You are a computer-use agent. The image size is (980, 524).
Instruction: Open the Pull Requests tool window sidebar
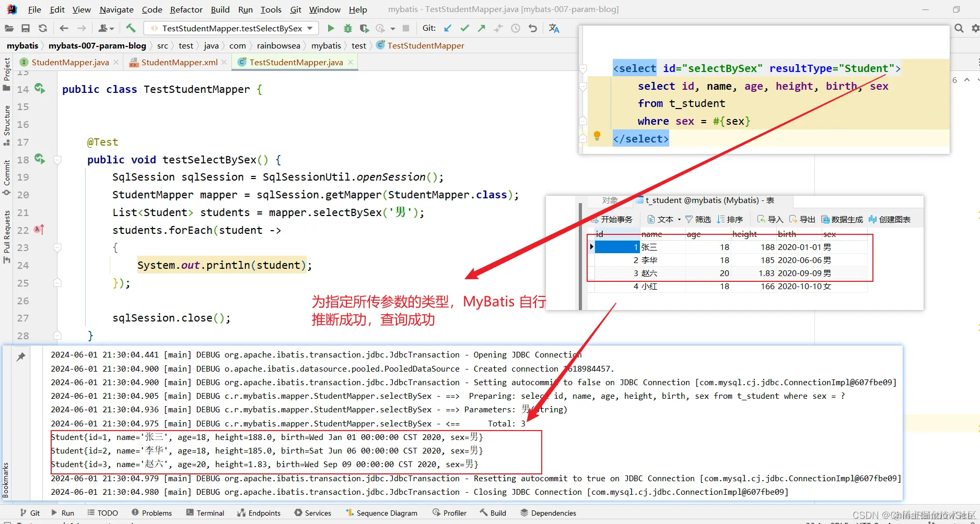click(7, 237)
